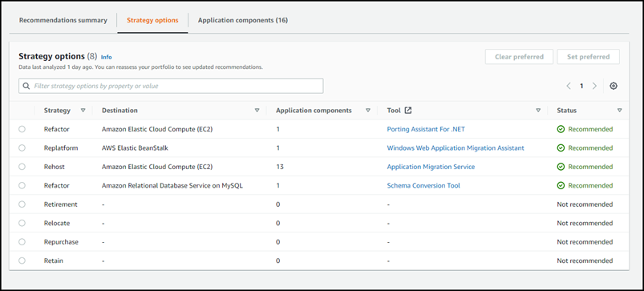Select radio button for Retirement row
The image size is (644, 291).
click(22, 204)
